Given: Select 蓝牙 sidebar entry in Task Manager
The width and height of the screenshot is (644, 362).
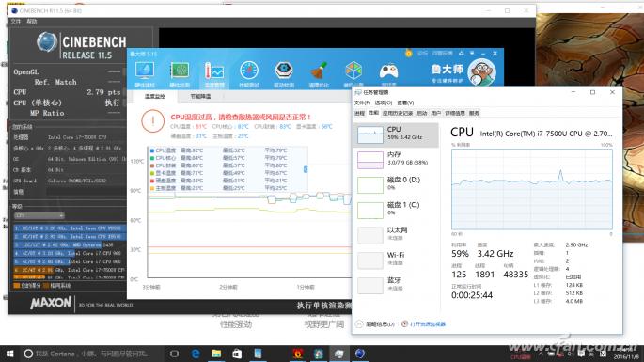Looking at the screenshot, I should pyautogui.click(x=396, y=285).
